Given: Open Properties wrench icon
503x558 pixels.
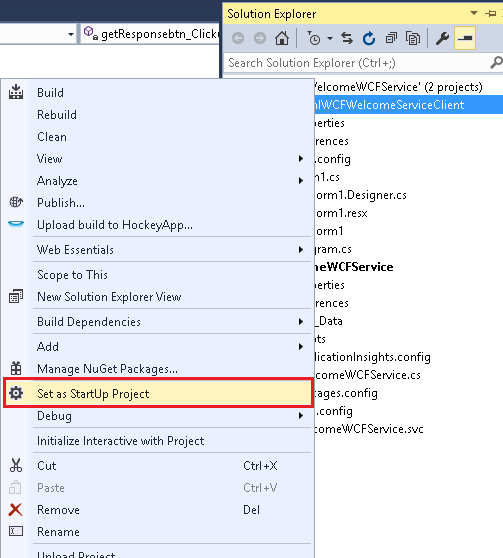Looking at the screenshot, I should coord(442,38).
